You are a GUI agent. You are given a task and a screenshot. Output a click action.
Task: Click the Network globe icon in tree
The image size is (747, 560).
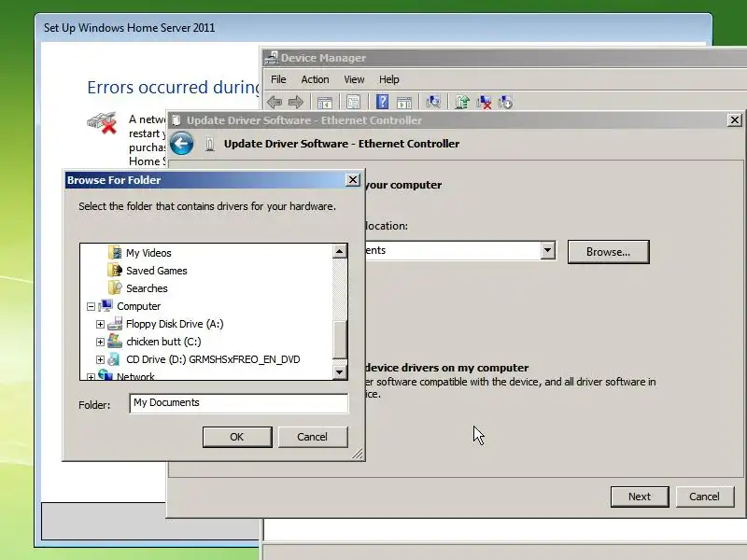point(106,375)
